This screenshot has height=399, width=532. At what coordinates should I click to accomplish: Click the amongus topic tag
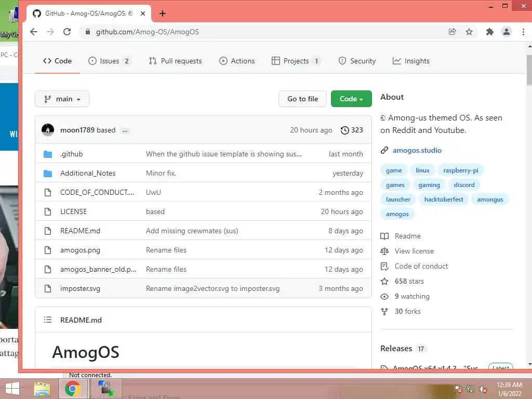(x=490, y=199)
